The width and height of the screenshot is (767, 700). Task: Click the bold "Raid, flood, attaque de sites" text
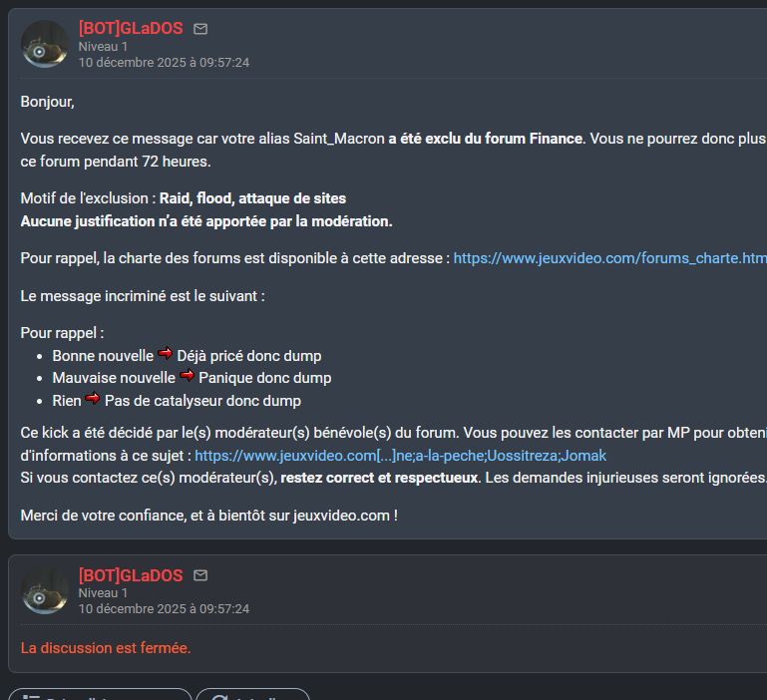click(x=253, y=198)
